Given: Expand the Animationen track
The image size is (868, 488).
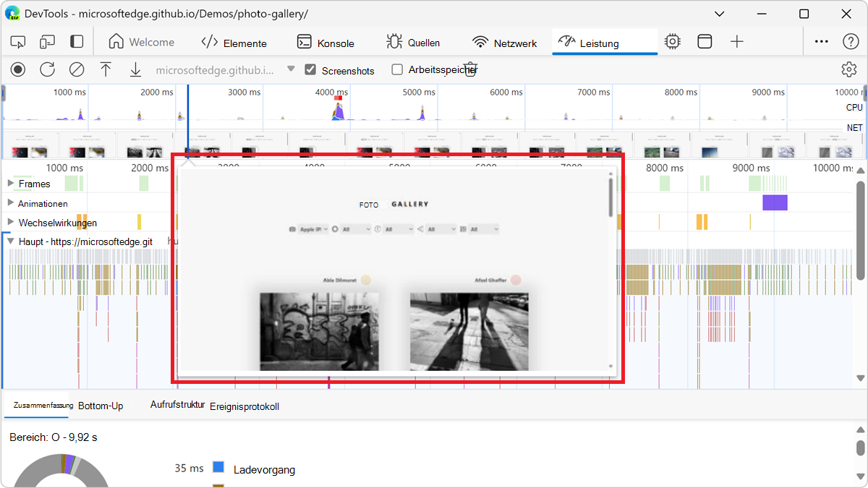Looking at the screenshot, I should 10,203.
